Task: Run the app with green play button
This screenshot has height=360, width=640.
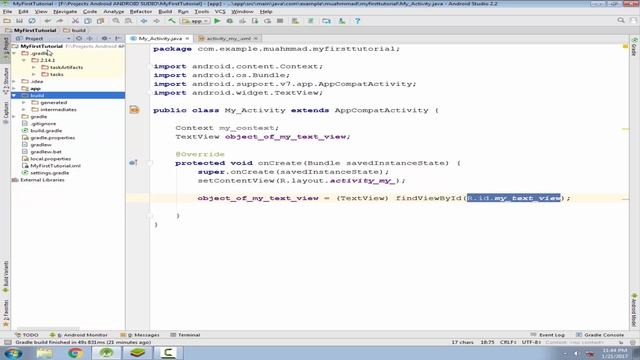Action: pos(217,21)
